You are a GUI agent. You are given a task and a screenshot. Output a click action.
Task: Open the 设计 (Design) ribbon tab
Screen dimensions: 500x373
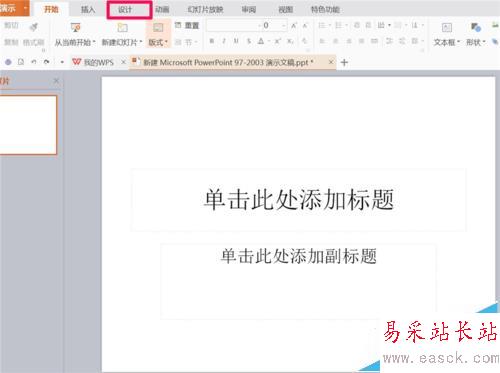coord(126,10)
